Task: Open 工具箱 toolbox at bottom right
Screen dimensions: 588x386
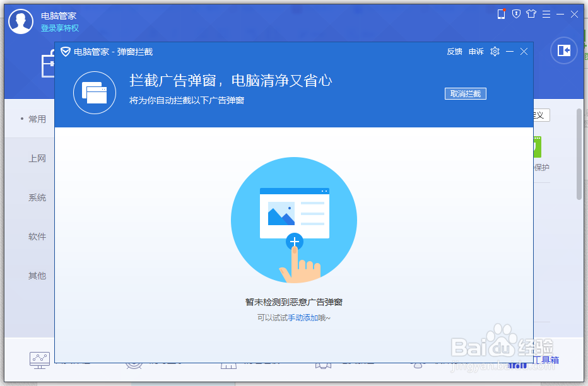Action: coord(546,360)
